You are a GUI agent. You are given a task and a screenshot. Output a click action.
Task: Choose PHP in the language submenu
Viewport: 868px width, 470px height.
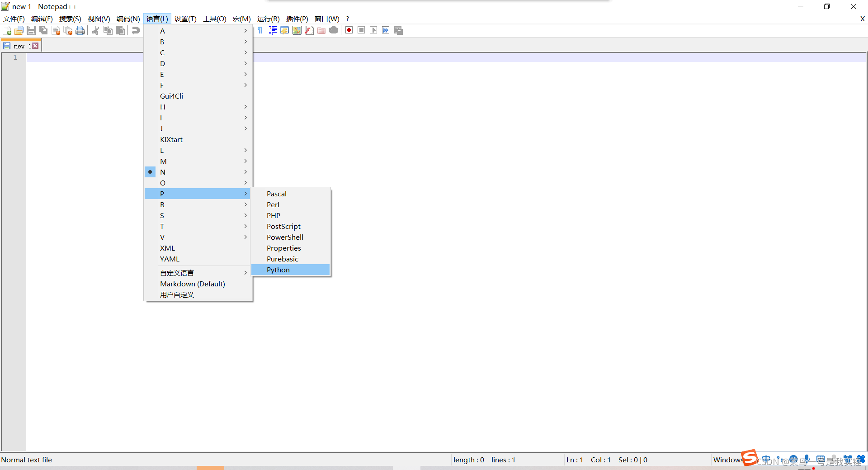coord(291,215)
